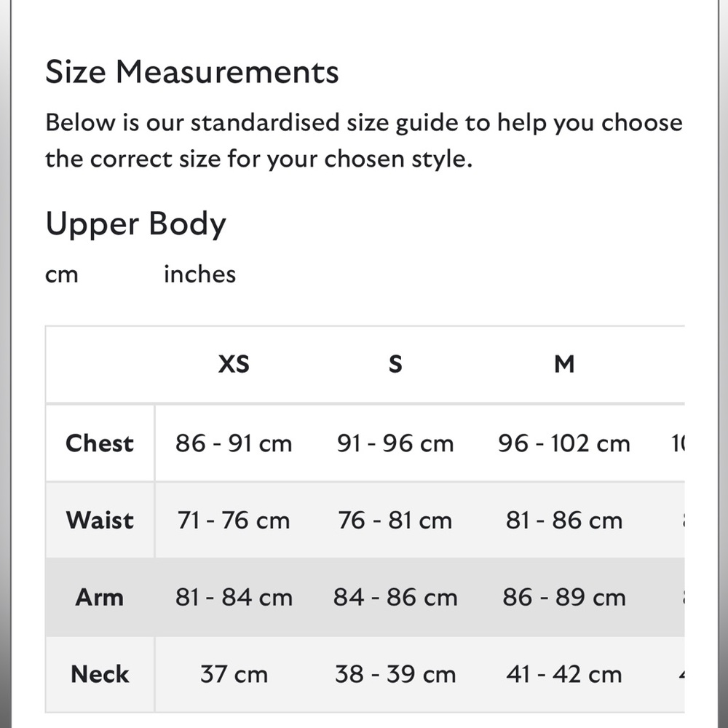Select the 84 - 86 cm arm cell
This screenshot has width=728, height=728.
pos(395,597)
